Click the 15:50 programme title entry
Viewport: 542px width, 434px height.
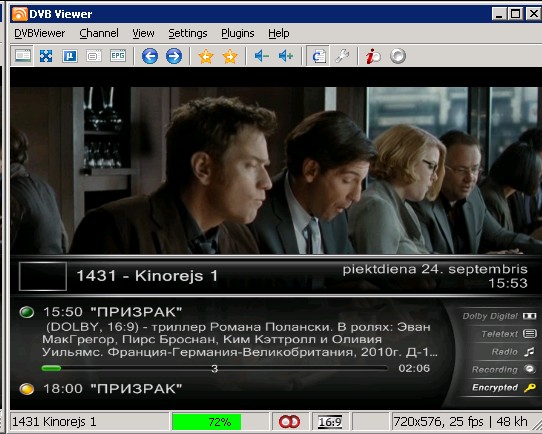pyautogui.click(x=113, y=312)
